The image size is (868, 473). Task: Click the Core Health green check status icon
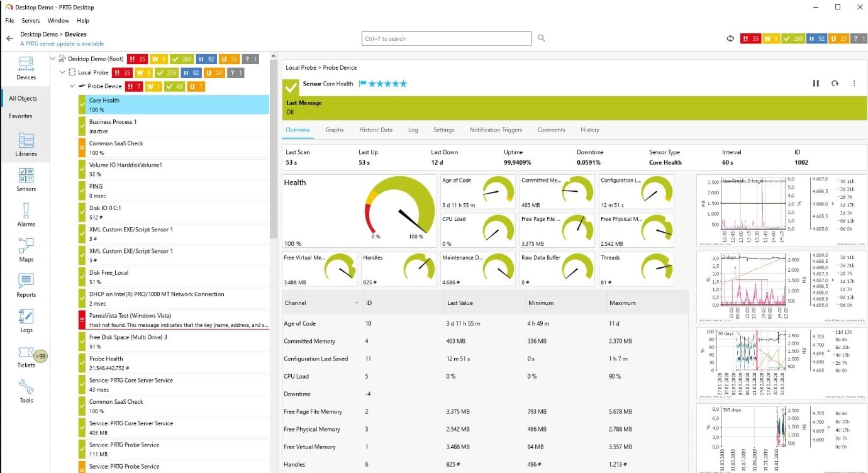291,87
